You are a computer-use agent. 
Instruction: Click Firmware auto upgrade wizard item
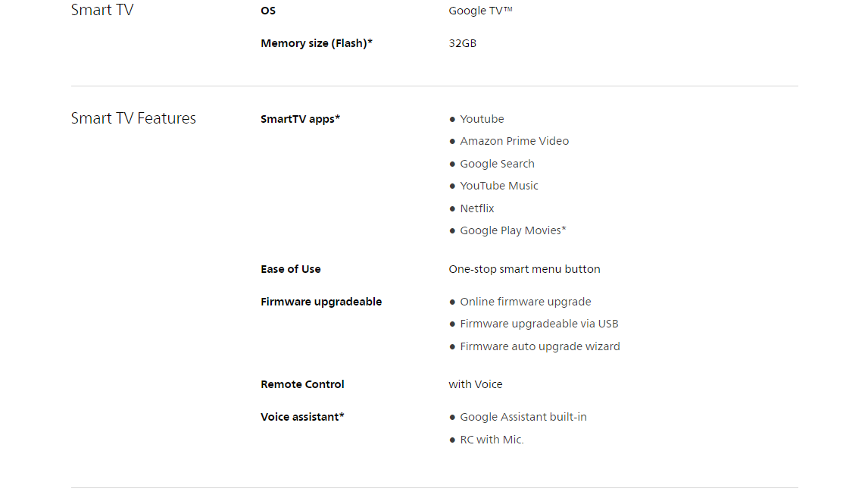[x=540, y=346]
